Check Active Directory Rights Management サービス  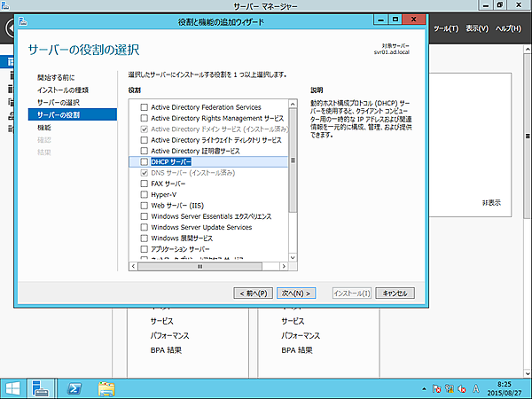pos(145,118)
